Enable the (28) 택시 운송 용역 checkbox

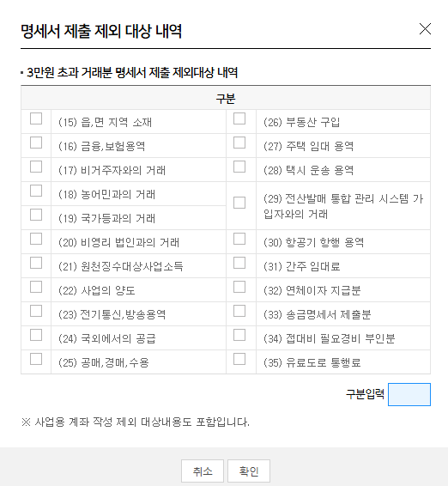(239, 167)
